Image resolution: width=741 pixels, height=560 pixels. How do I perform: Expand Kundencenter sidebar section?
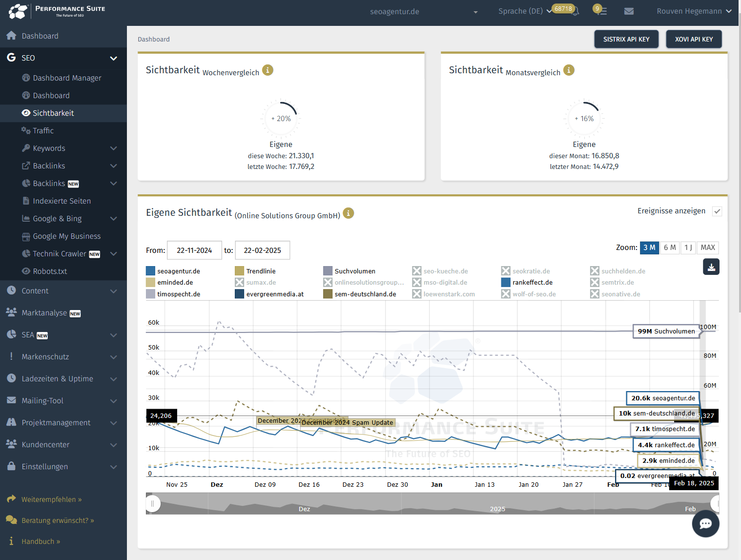coord(113,445)
